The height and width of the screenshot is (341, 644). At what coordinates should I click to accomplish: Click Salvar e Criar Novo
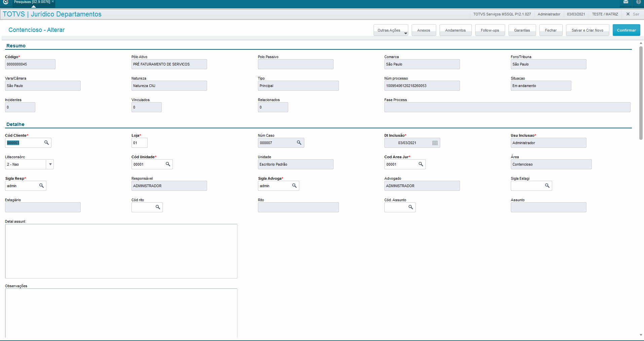pyautogui.click(x=588, y=30)
